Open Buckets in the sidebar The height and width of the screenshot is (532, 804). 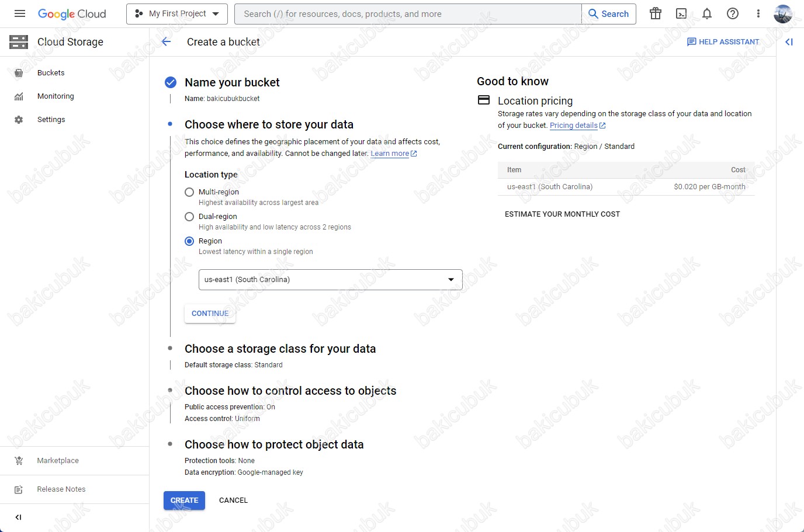click(x=51, y=73)
